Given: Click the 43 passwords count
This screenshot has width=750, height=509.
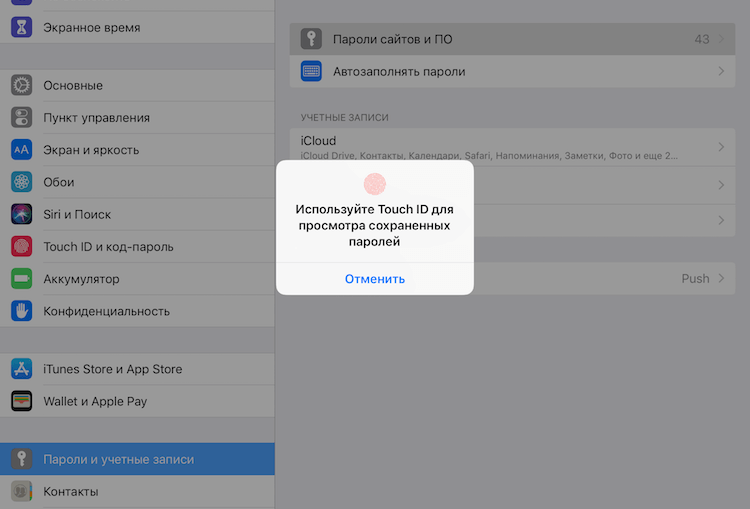Looking at the screenshot, I should 702,39.
